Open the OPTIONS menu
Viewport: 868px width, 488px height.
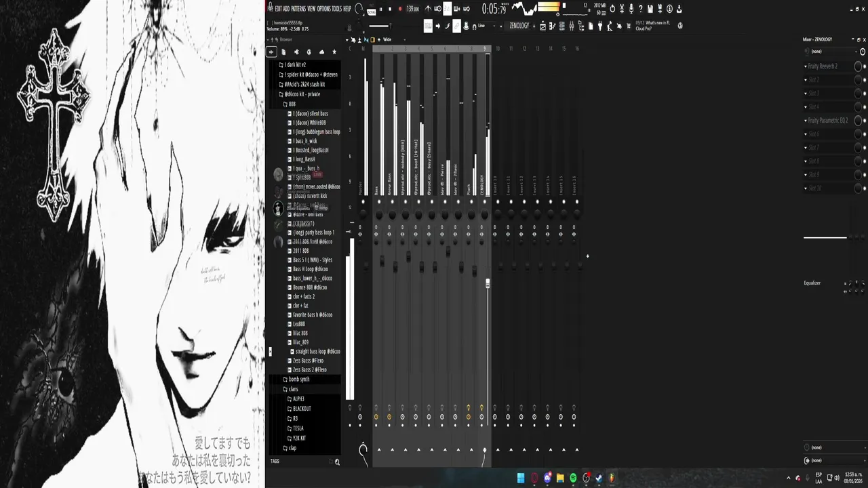point(324,9)
